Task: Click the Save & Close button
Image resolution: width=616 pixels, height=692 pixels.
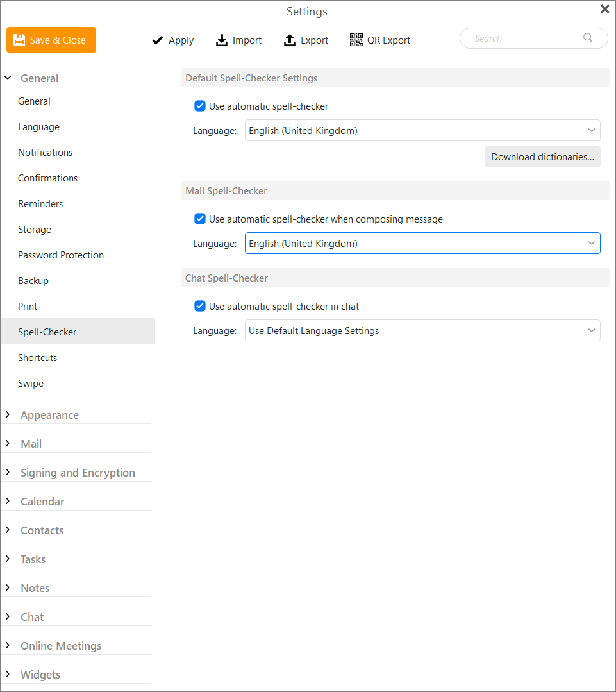Action: click(51, 40)
